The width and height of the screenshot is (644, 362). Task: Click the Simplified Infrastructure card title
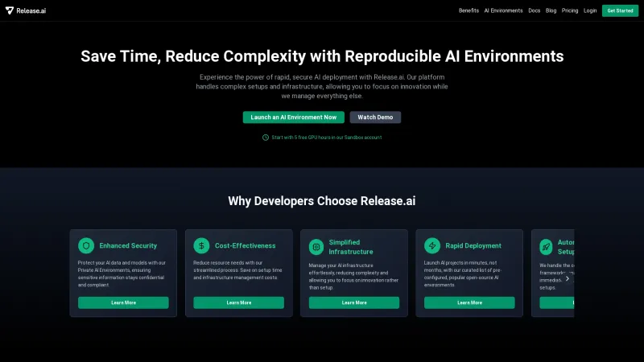[x=351, y=247]
